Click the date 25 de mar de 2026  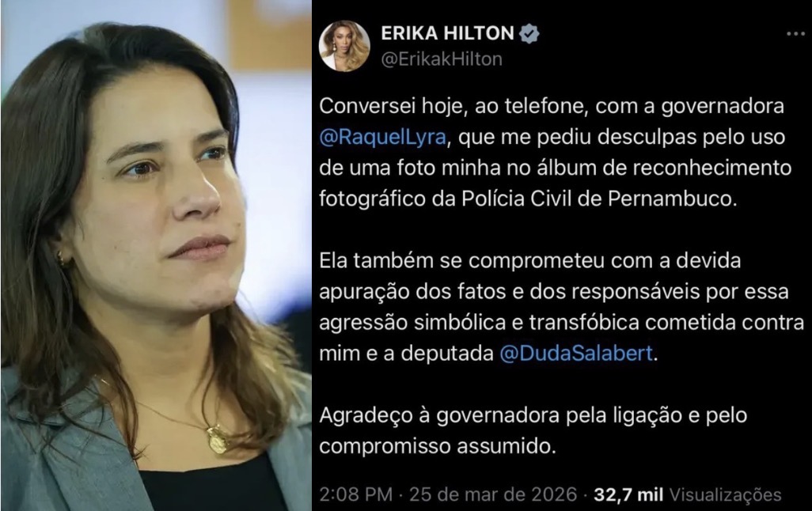(x=493, y=494)
